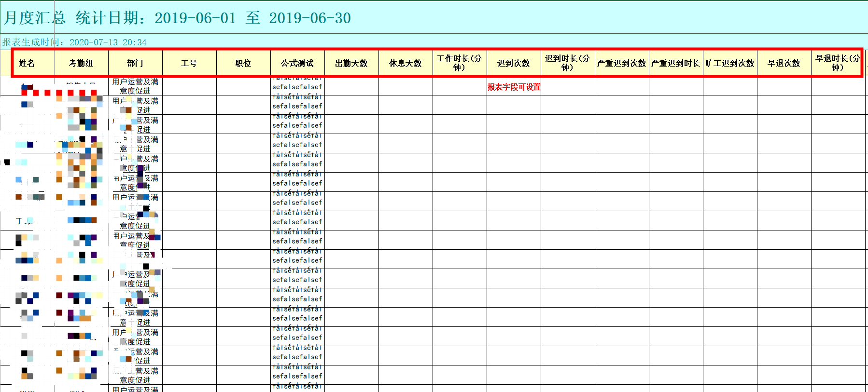868x392 pixels.
Task: Select the 严重迟到时长 header cell
Action: coord(676,63)
